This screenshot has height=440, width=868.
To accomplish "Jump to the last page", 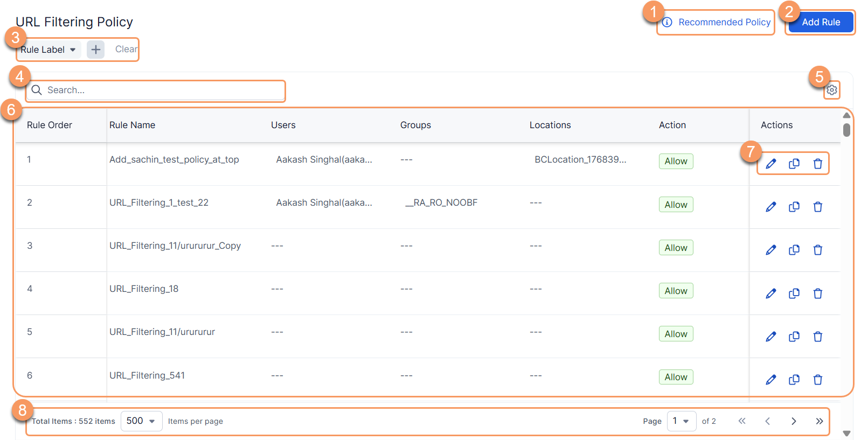I will (x=820, y=421).
